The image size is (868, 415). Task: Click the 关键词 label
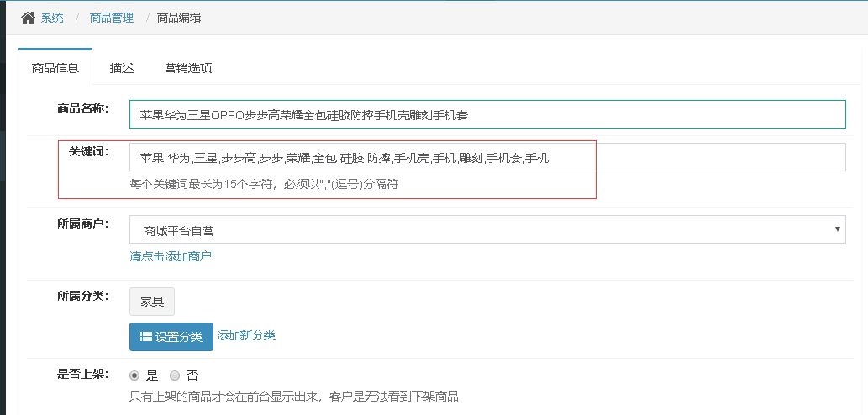[x=89, y=151]
